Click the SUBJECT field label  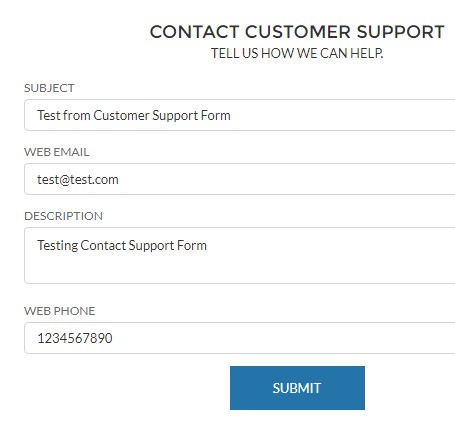[x=49, y=88]
